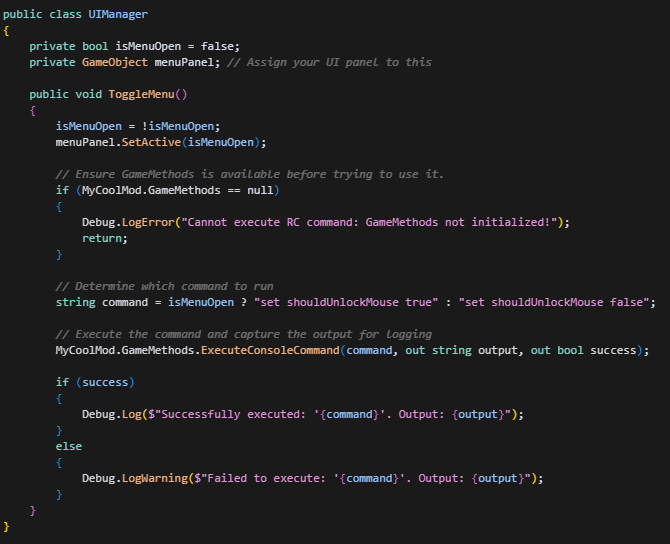Click the "Failed to execute" warning string

tap(367, 478)
